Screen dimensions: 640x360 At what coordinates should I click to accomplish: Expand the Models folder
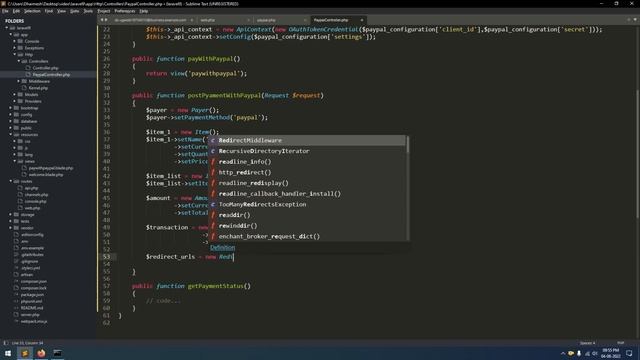click(15, 94)
